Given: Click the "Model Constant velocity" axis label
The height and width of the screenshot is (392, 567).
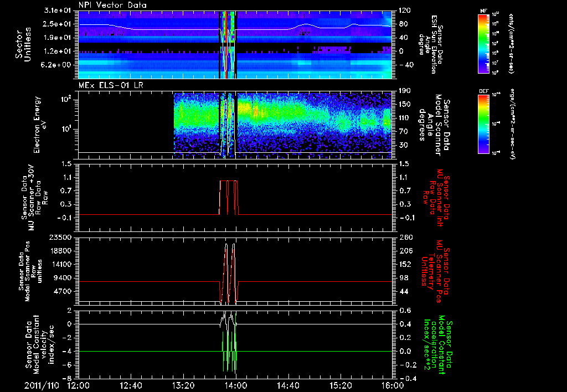Looking at the screenshot, I should (39, 344).
